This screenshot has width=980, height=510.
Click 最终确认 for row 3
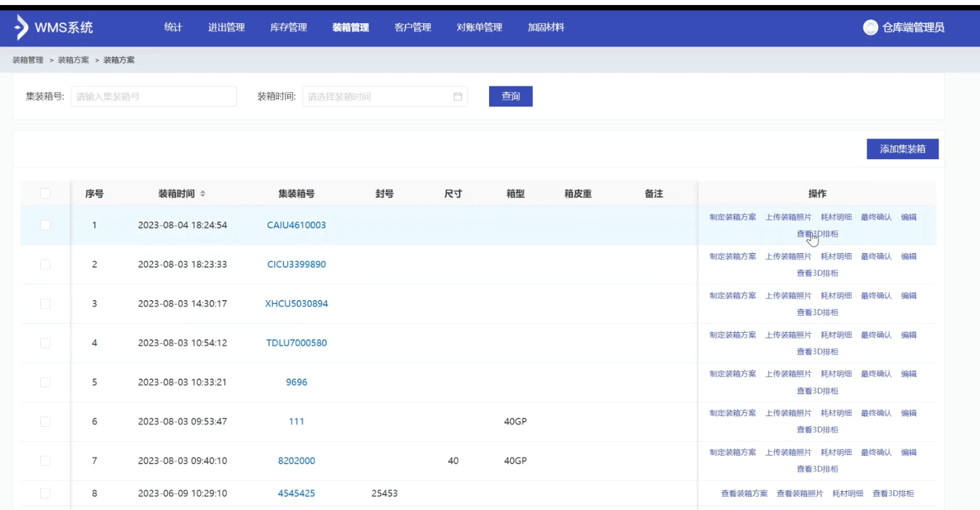[876, 296]
